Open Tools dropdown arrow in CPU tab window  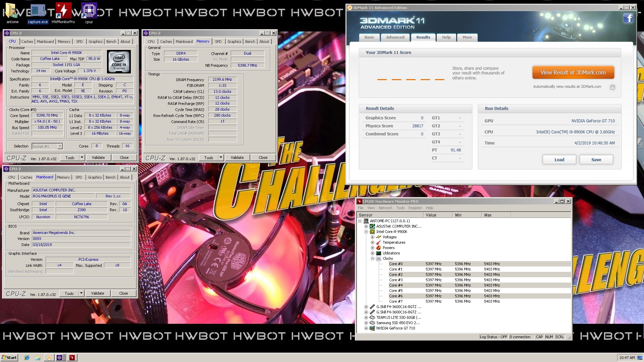pyautogui.click(x=82, y=158)
